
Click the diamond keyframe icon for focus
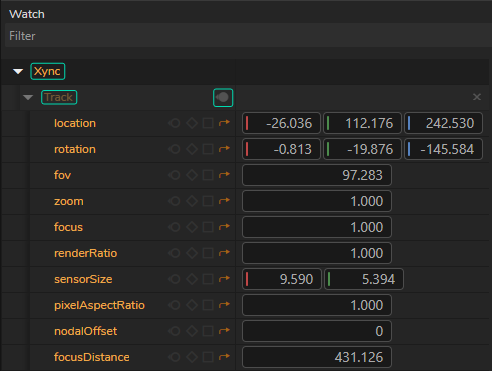coord(192,227)
